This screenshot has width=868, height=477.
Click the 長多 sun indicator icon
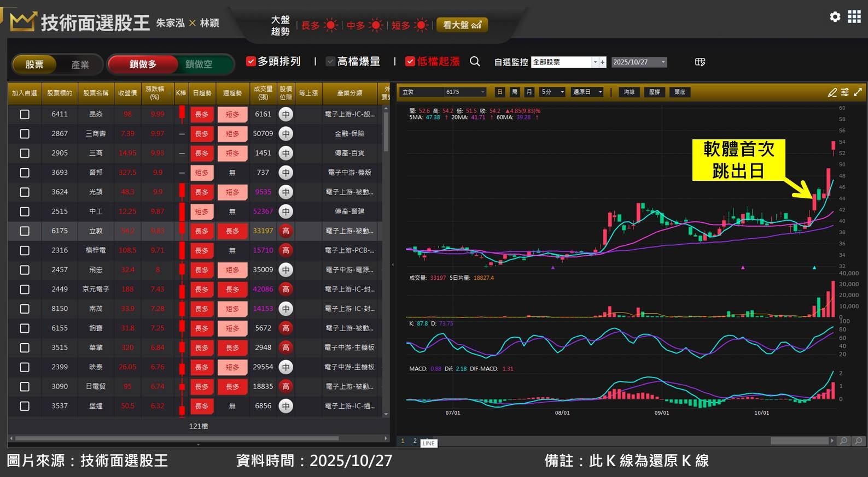[331, 25]
